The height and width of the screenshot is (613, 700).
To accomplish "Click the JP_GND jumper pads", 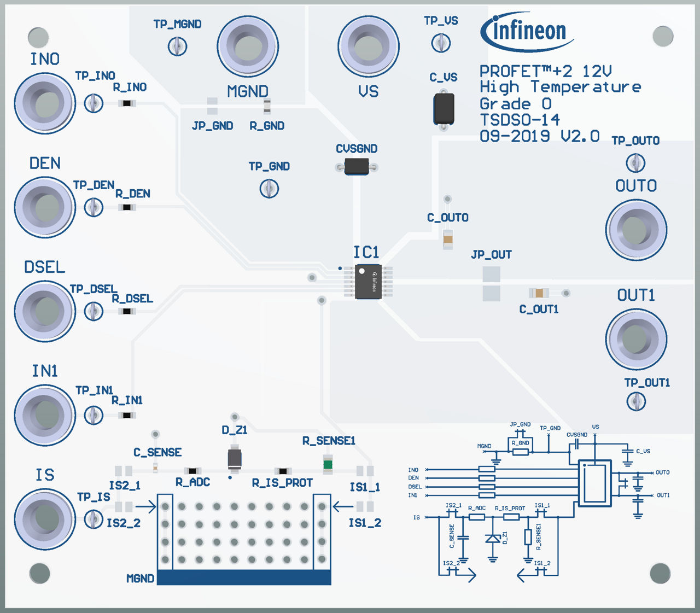I will coord(212,106).
